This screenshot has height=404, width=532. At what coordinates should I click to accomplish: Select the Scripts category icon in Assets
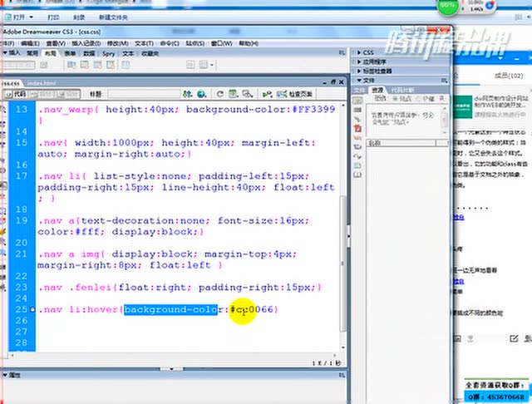(x=358, y=156)
